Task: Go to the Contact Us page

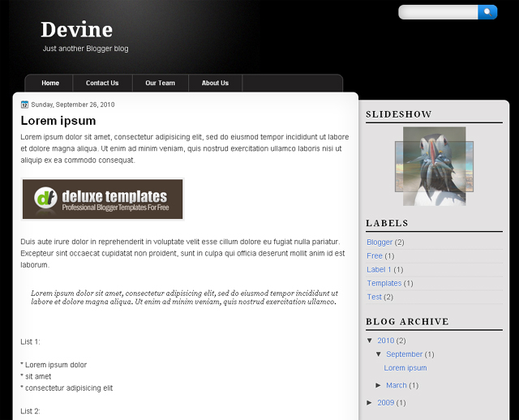Action: click(x=102, y=83)
